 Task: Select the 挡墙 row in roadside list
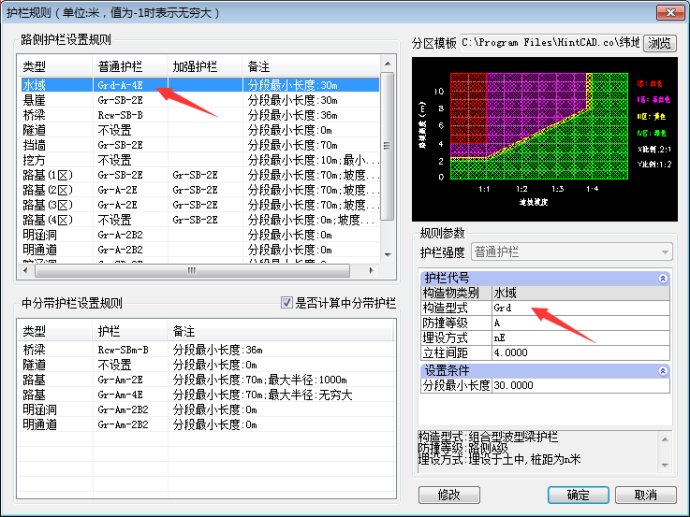[x=36, y=145]
